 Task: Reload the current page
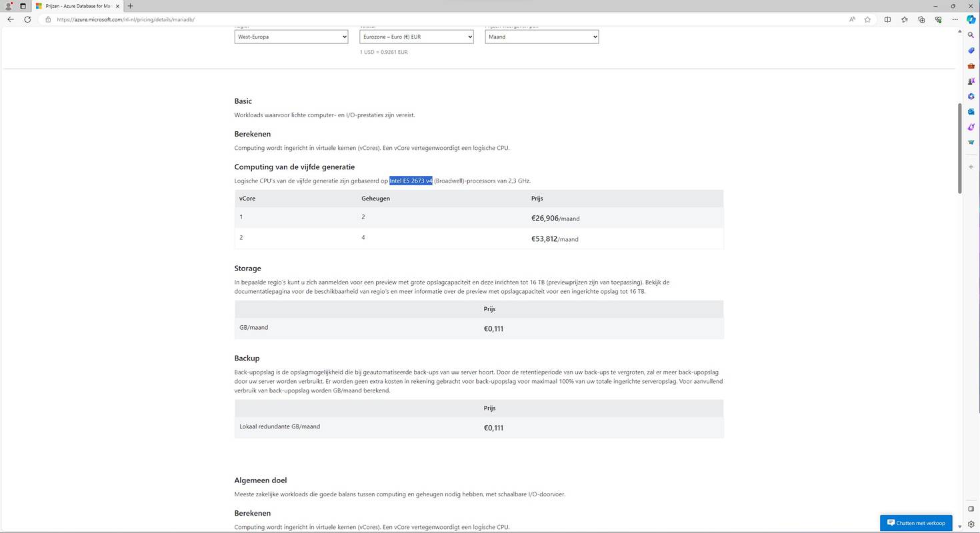27,19
